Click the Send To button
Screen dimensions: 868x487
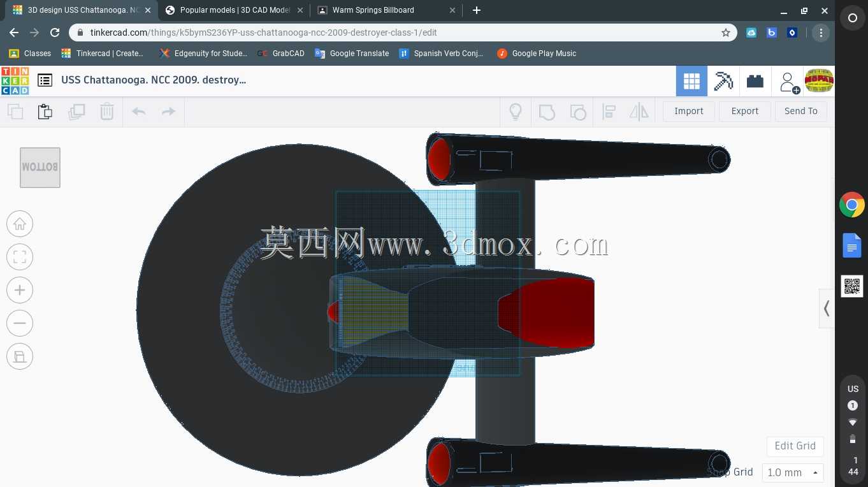pos(801,111)
